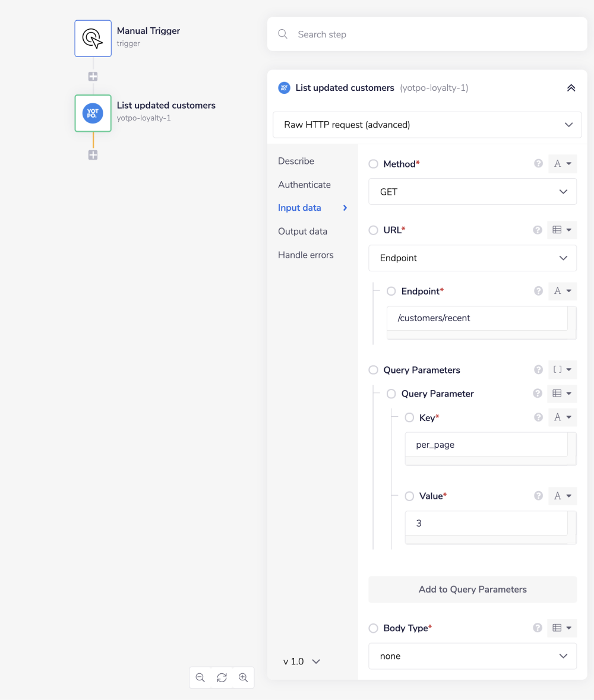Select the Yotpo List updated customers node
The image size is (594, 700).
(93, 113)
